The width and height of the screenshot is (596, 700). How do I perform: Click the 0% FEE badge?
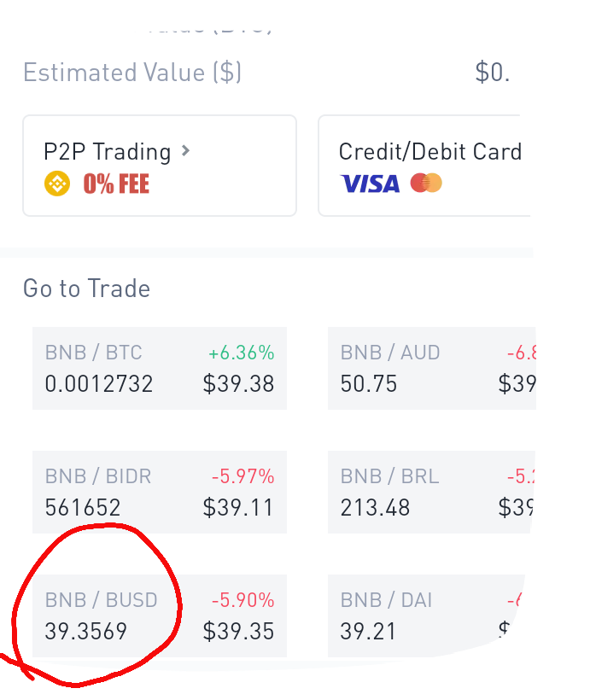116,184
